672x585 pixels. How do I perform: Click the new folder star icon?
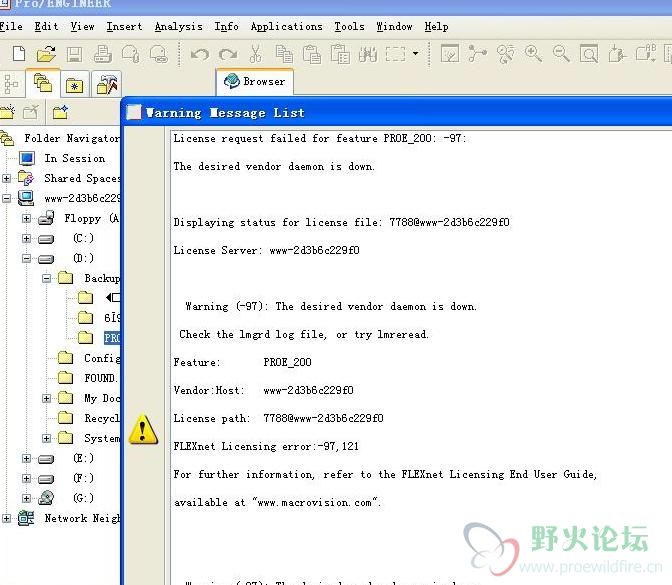pos(60,112)
